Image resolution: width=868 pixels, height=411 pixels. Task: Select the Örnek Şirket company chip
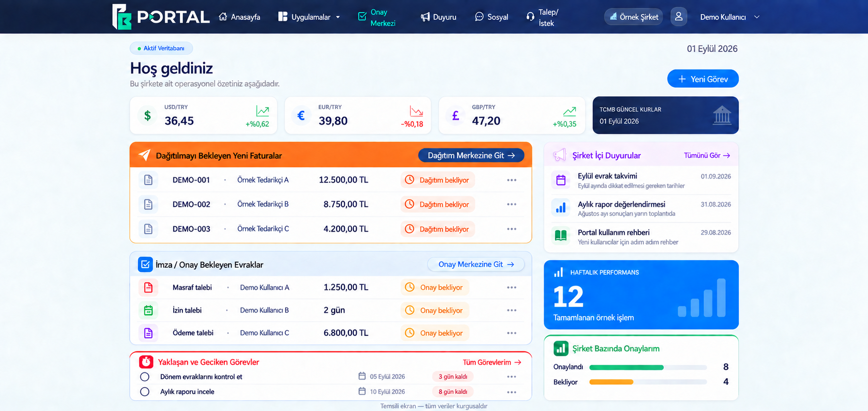point(633,17)
